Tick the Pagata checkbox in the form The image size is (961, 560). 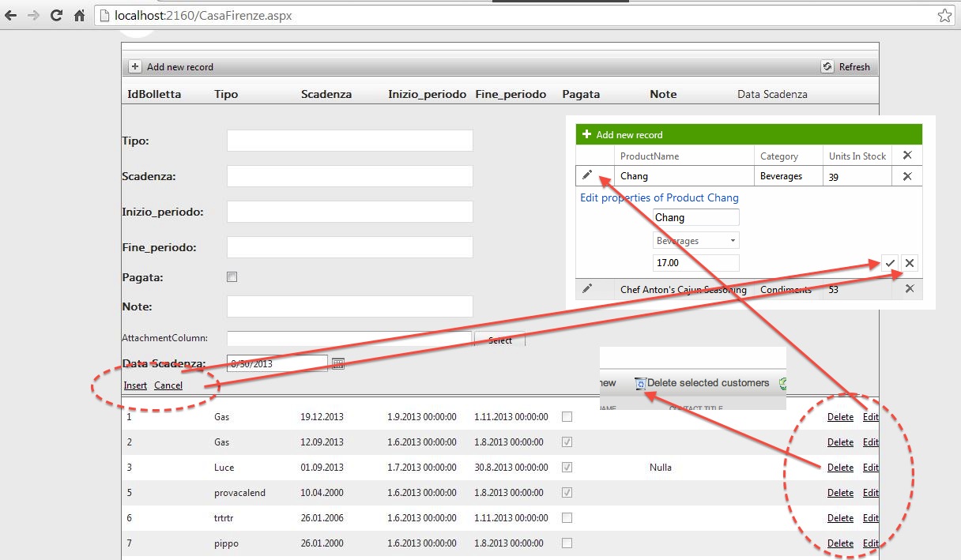coord(232,277)
